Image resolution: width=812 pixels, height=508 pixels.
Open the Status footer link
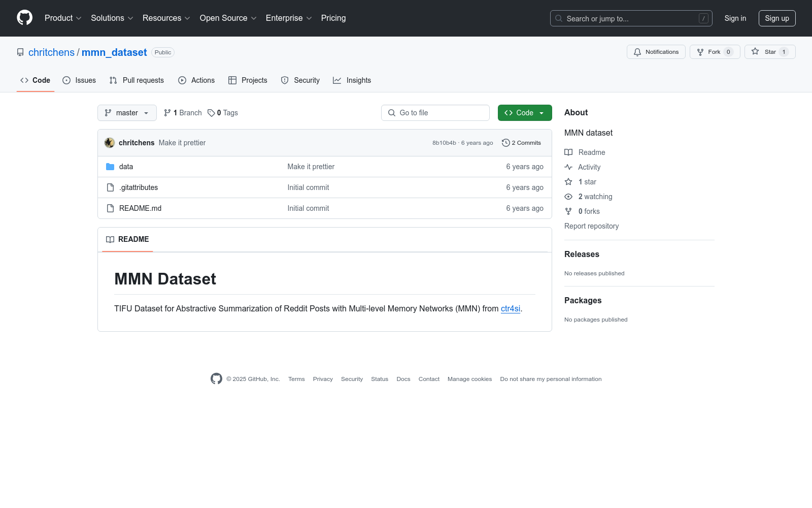(380, 379)
